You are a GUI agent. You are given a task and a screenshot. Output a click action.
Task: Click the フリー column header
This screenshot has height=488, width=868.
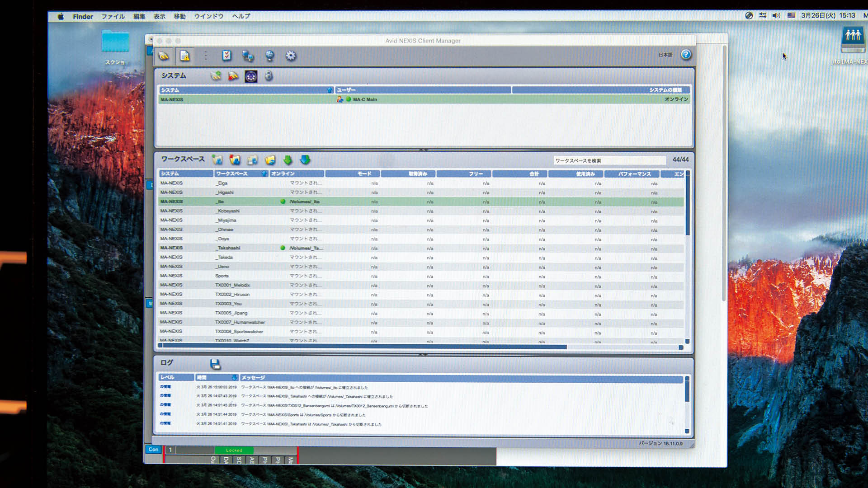(x=464, y=174)
